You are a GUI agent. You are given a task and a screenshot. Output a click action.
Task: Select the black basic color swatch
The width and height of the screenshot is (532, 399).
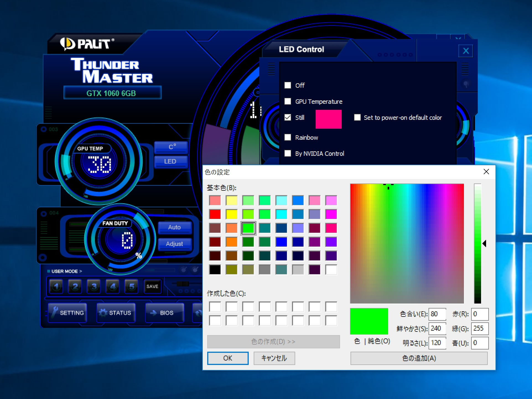pos(215,270)
